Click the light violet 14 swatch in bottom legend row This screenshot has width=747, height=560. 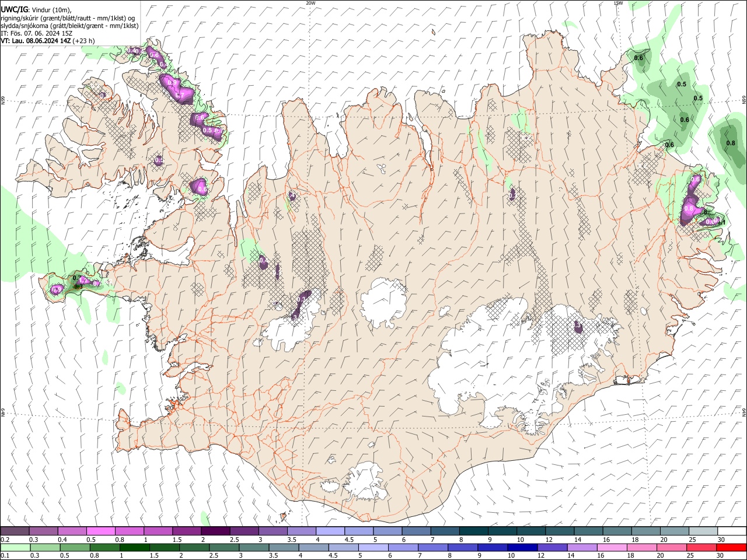coord(581,547)
